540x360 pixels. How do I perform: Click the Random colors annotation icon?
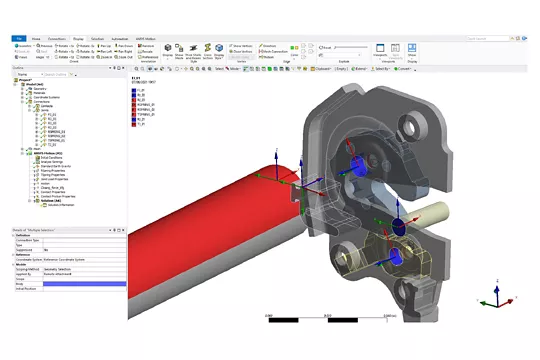[x=146, y=46]
